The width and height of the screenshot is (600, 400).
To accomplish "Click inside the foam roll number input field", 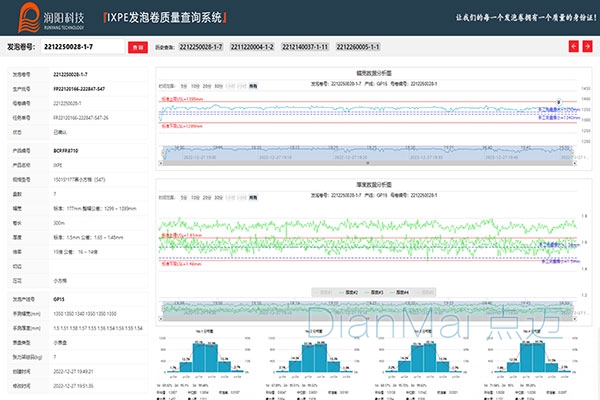I will 82,47.
